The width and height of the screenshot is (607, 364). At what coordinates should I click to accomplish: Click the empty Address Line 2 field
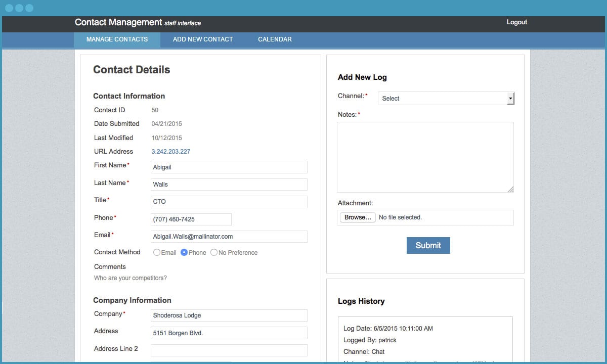(x=229, y=350)
